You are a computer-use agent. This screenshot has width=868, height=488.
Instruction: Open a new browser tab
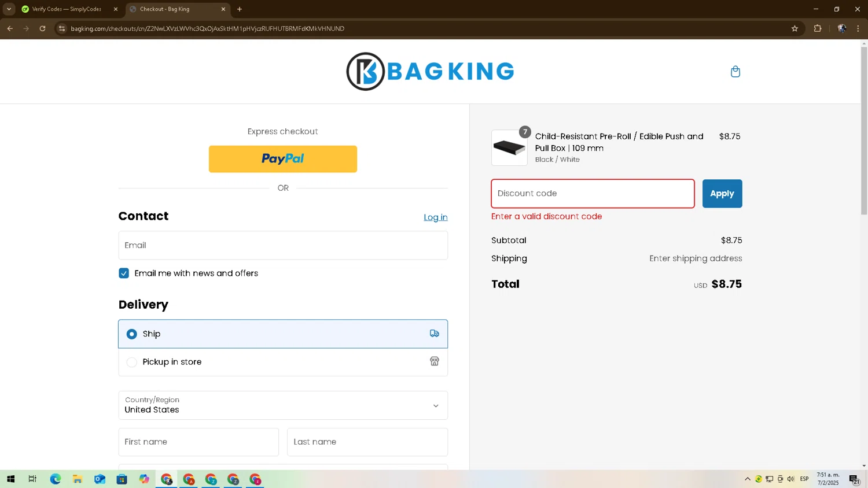240,9
